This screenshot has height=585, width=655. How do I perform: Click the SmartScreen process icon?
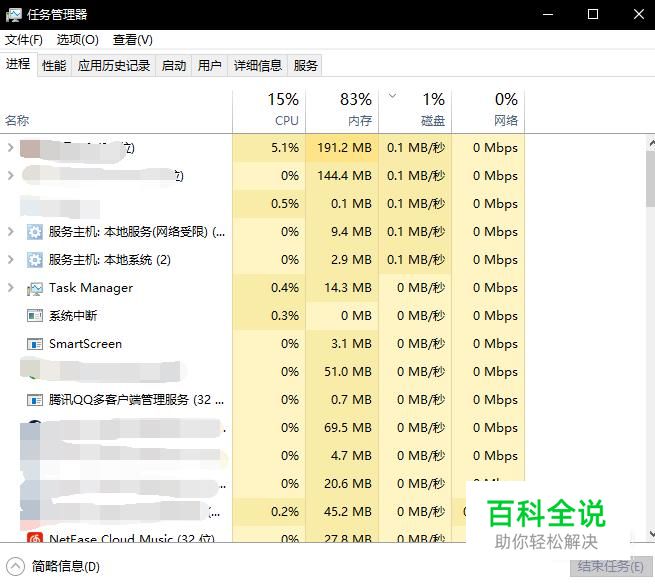[35, 344]
